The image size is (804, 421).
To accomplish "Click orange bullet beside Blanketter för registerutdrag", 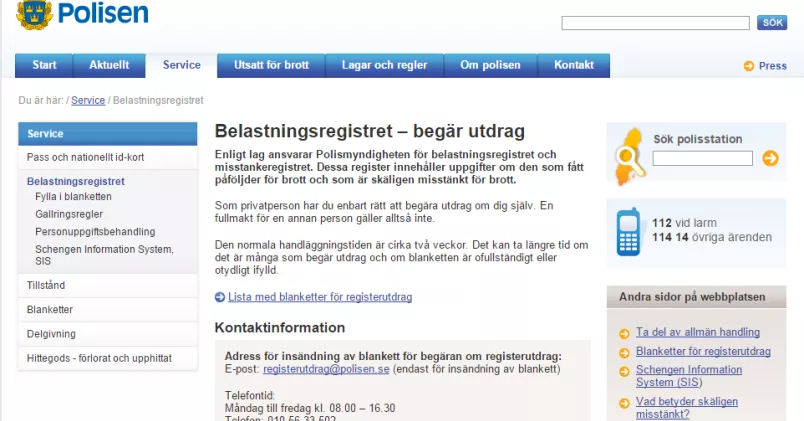I will point(624,353).
